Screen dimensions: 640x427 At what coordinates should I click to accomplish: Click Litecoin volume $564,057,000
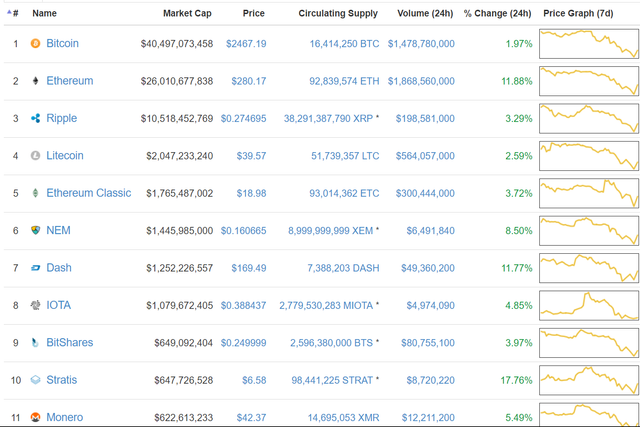click(x=425, y=156)
